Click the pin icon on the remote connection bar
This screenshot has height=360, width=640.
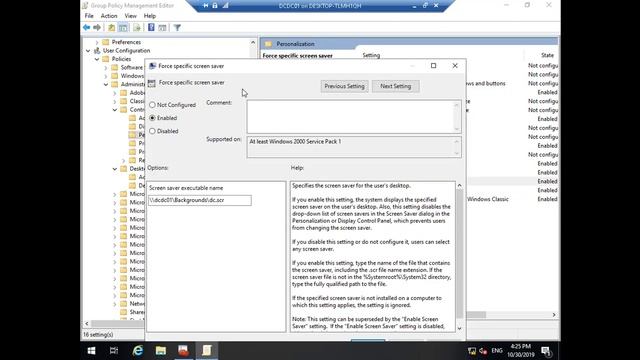pos(205,5)
